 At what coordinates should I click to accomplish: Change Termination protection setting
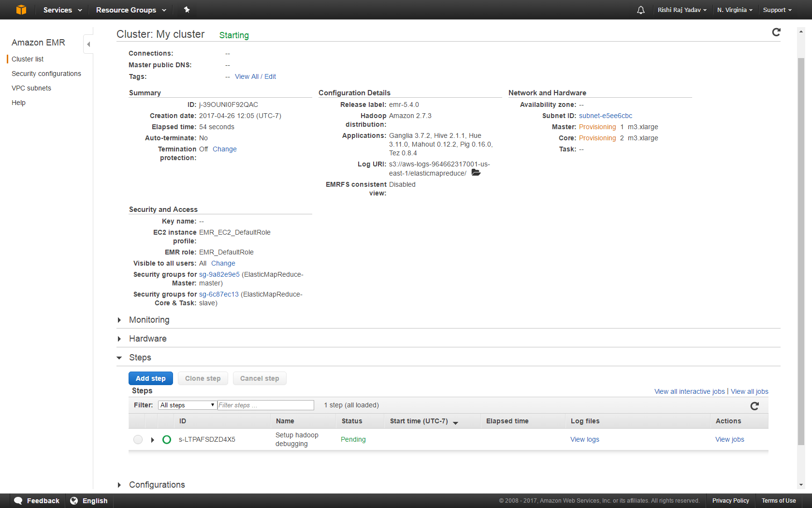[x=225, y=149]
